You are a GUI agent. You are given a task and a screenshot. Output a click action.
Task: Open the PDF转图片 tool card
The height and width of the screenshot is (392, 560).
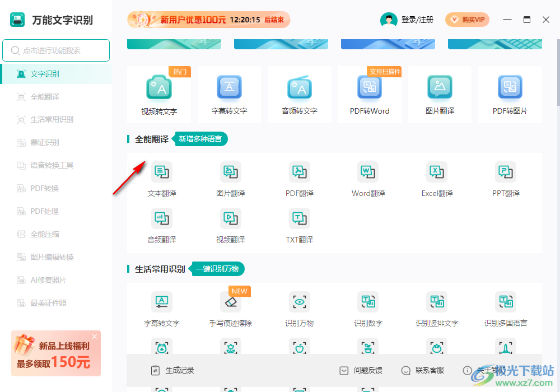point(510,95)
